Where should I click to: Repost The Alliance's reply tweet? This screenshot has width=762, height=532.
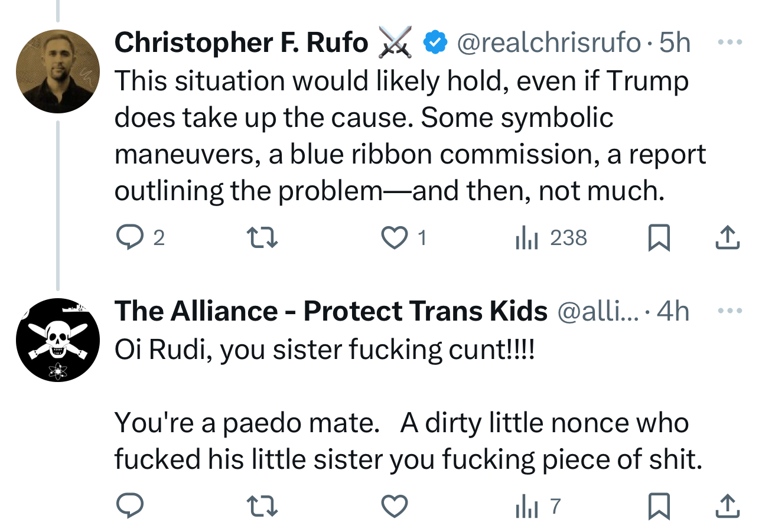coord(261,506)
